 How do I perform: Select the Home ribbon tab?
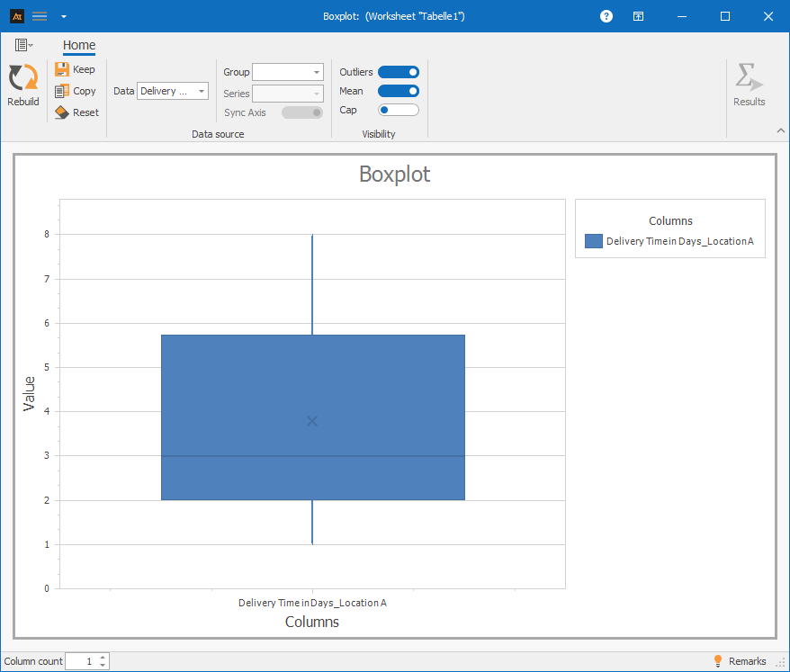[79, 46]
